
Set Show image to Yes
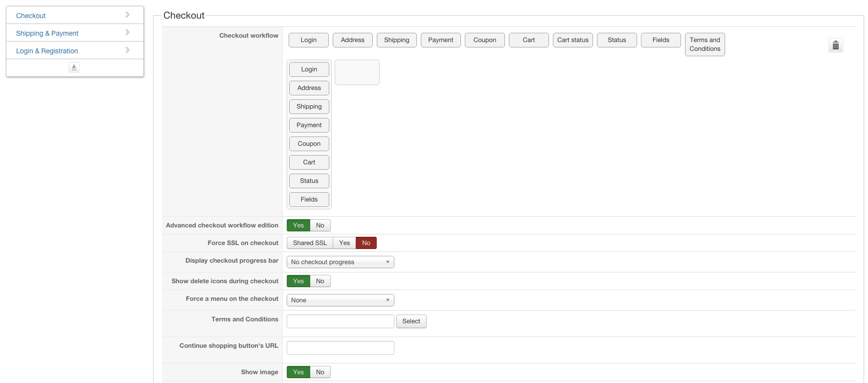click(298, 372)
